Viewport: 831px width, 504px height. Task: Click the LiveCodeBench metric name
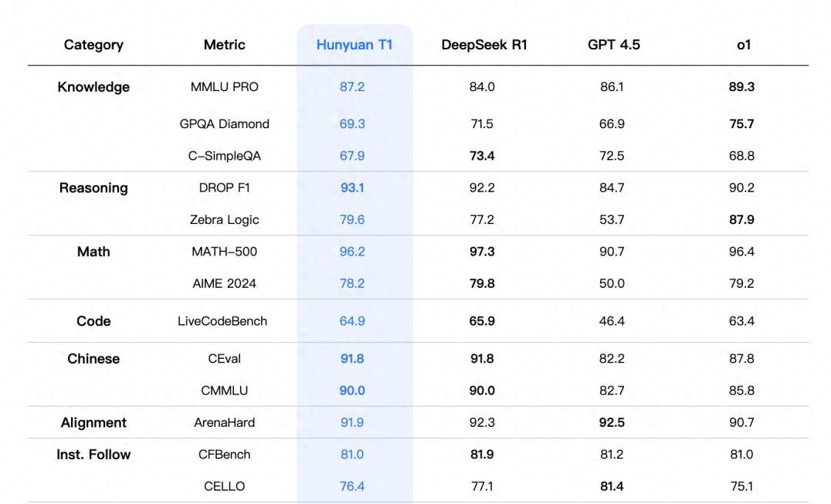pos(222,321)
